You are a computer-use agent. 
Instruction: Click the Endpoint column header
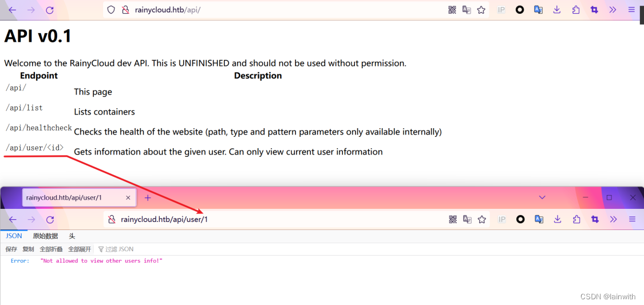pos(38,76)
